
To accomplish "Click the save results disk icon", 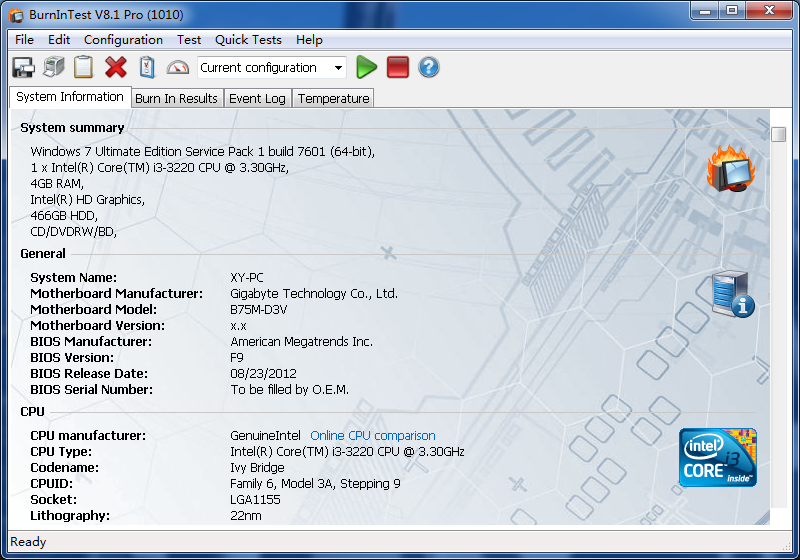I will pos(23,67).
